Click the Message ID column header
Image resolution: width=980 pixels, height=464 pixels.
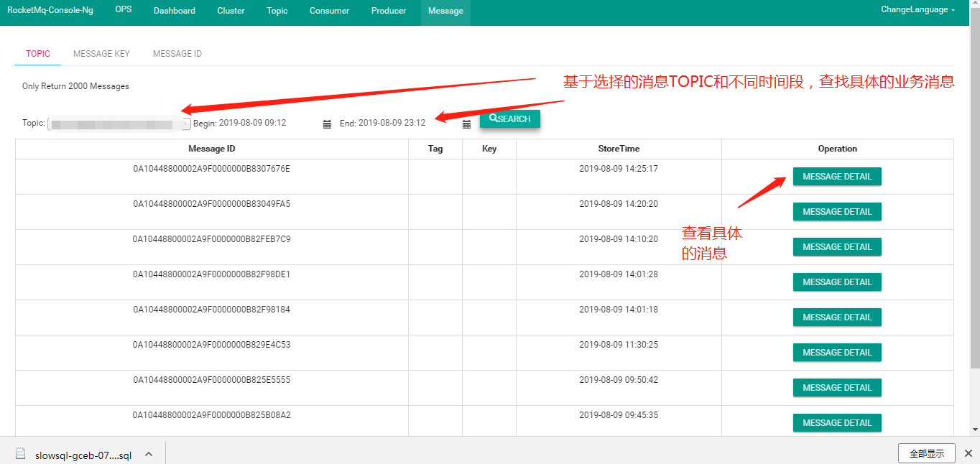pos(212,149)
